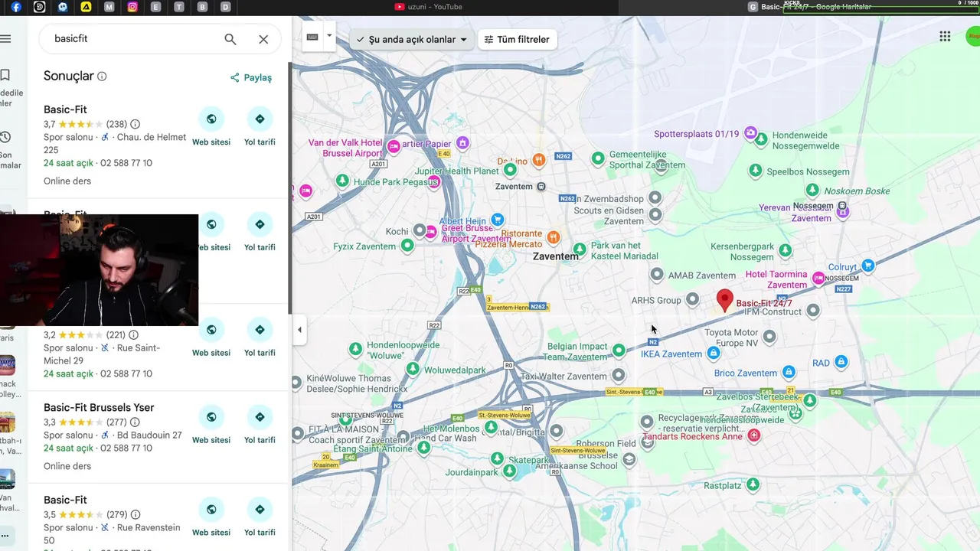Open Tüm filtreler all filters
Viewport: 980px width, 551px height.
pos(518,40)
